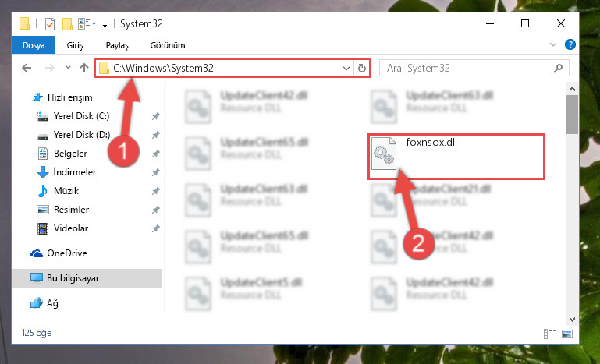Click the search magnifier icon

coord(558,69)
